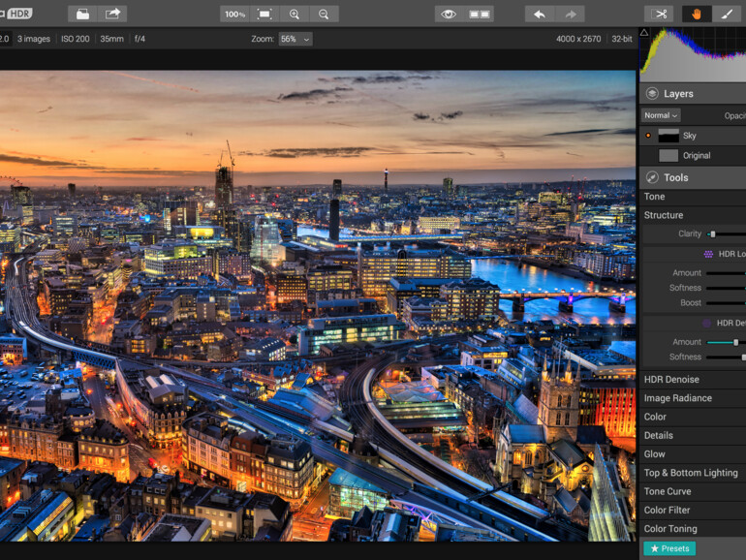746x560 pixels.
Task: Open the Zoom percentage dropdown
Action: [295, 39]
